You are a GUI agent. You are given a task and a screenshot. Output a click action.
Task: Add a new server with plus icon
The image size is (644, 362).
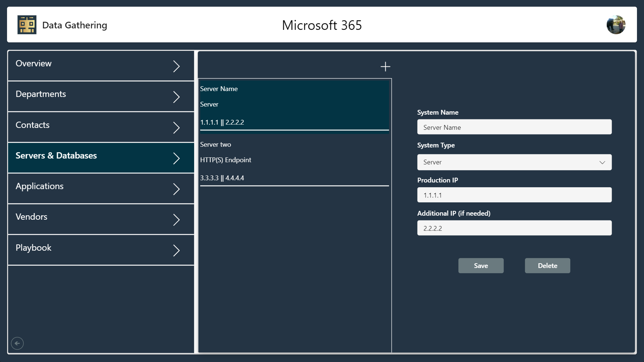point(385,66)
